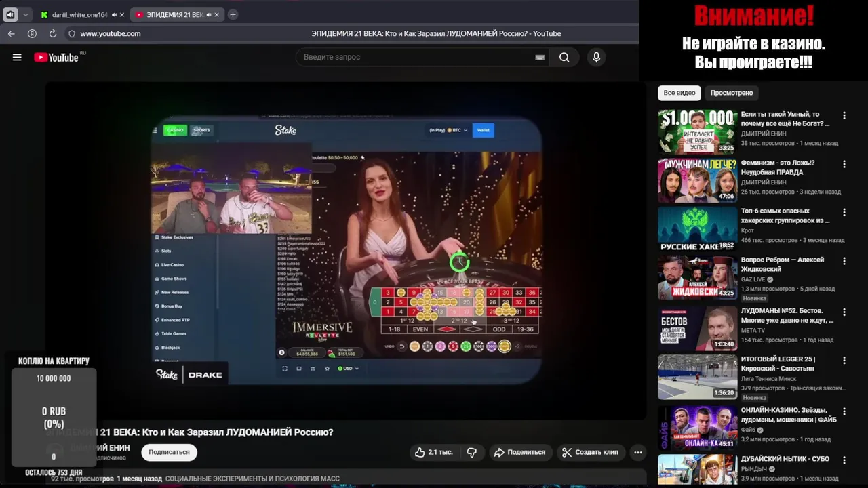Viewport: 868px width, 488px height.
Task: Open the on-screen keyboard in search box
Action: pos(540,58)
